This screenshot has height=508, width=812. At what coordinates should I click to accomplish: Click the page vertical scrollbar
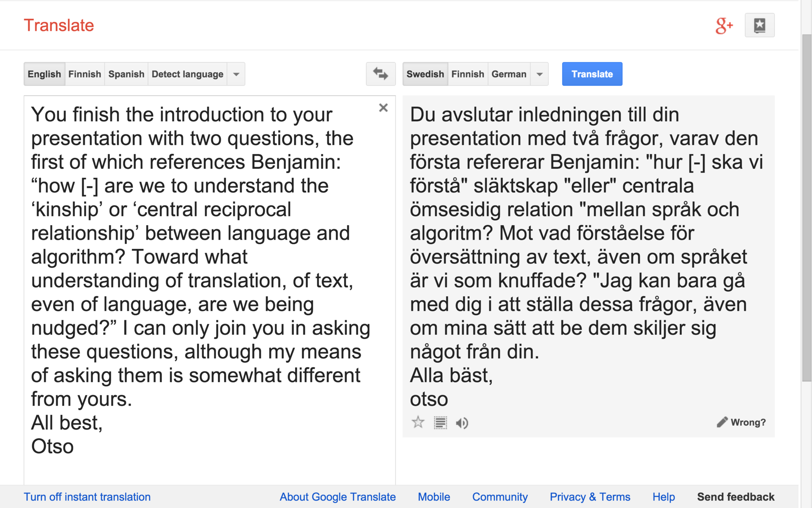807,212
